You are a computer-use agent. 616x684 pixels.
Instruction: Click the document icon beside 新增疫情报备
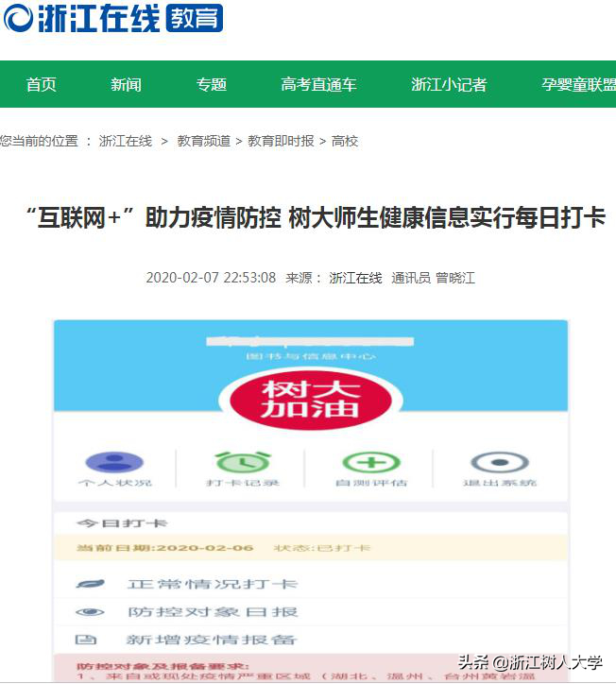(x=86, y=640)
